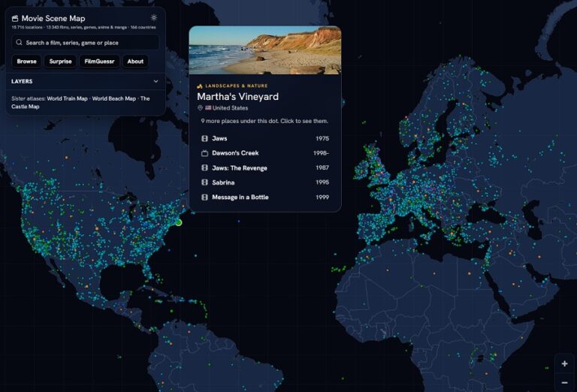This screenshot has height=392, width=577.
Task: Expand the Layers section chevron
Action: coord(156,81)
